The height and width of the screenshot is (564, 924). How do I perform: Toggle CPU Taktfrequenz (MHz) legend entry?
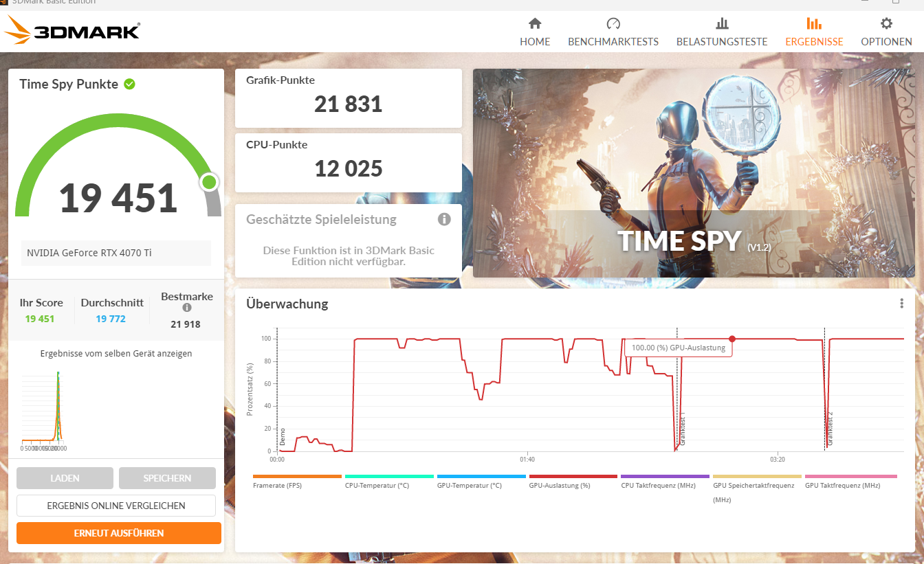point(665,481)
